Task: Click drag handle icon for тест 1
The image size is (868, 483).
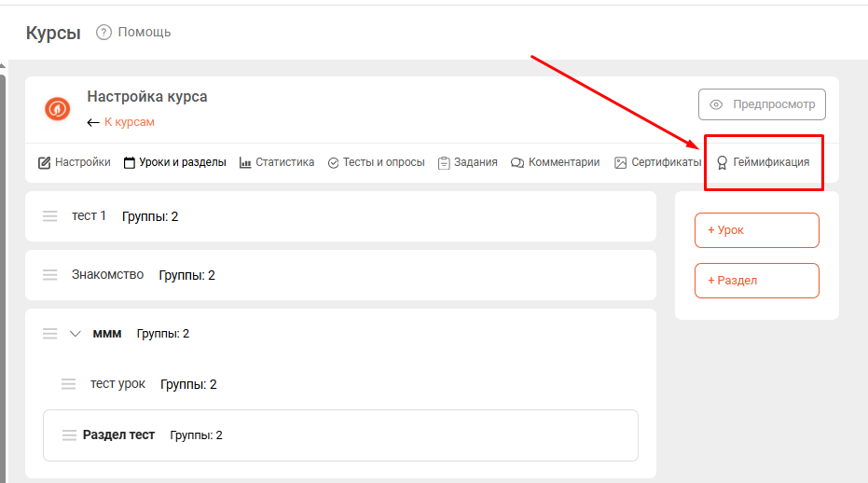Action: coord(50,216)
